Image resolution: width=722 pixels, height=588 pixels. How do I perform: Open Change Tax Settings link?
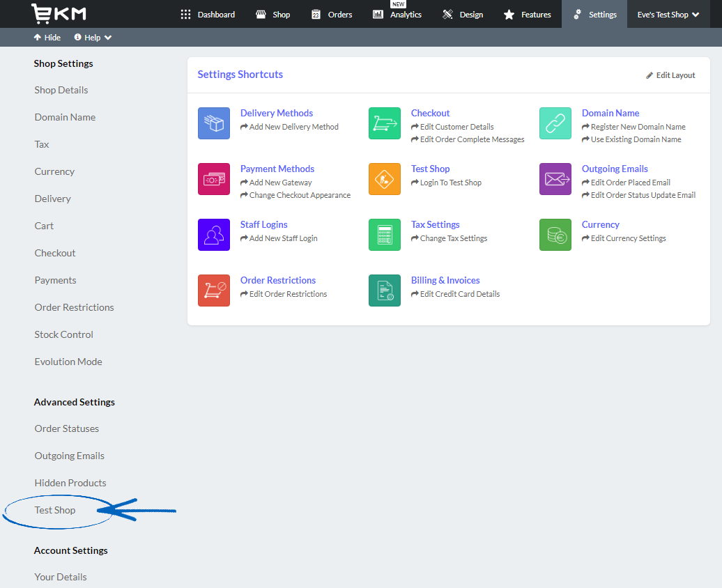pos(450,238)
